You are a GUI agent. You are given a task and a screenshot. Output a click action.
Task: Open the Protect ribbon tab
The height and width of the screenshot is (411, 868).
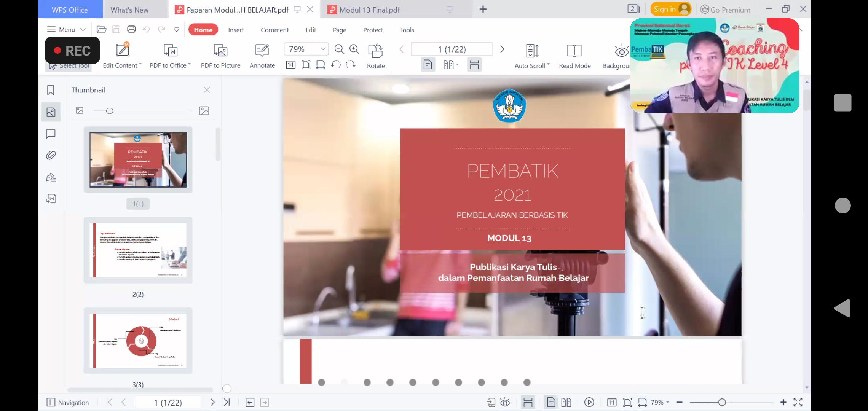click(373, 30)
